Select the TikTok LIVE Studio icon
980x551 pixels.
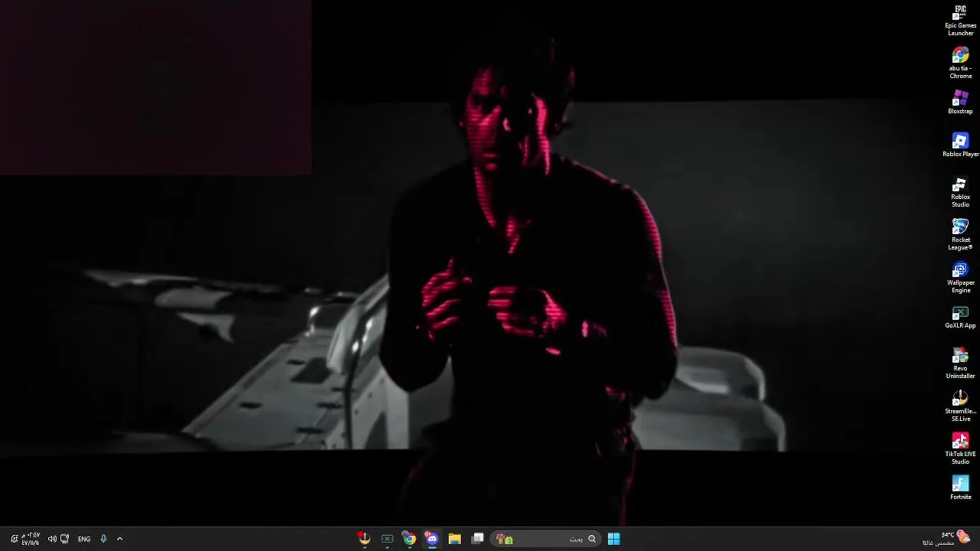(960, 449)
